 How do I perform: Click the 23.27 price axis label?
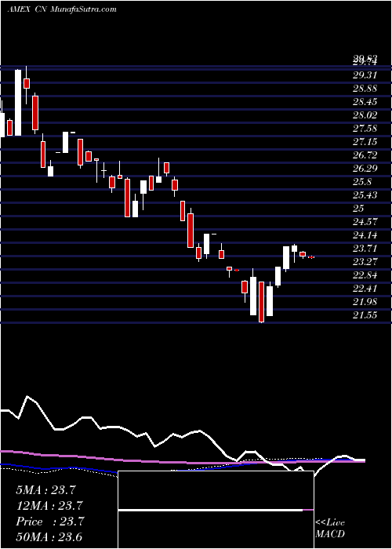pos(365,261)
